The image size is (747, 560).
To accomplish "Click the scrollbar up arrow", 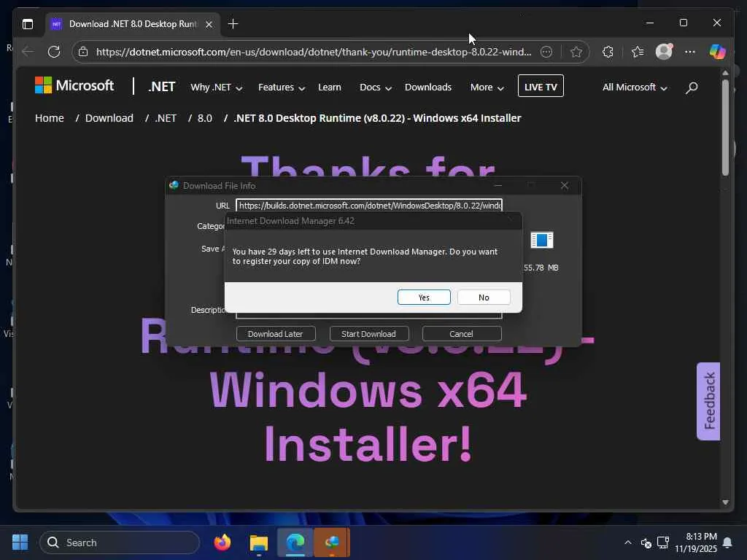I will click(725, 73).
